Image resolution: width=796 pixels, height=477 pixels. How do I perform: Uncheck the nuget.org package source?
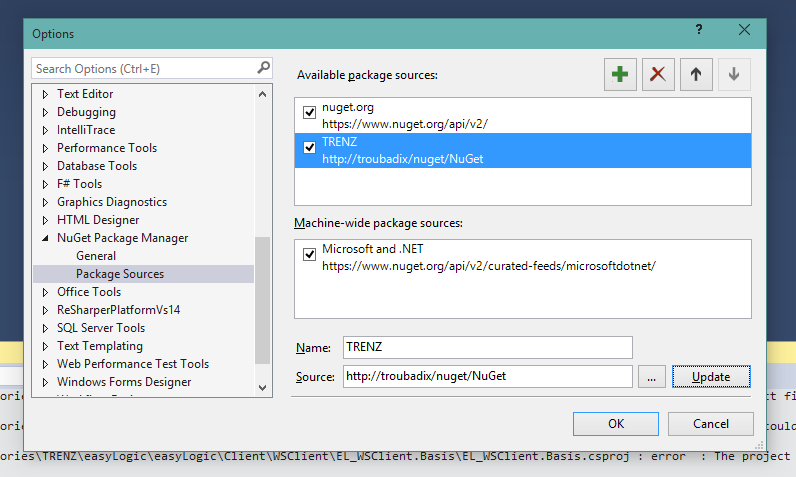(x=309, y=112)
